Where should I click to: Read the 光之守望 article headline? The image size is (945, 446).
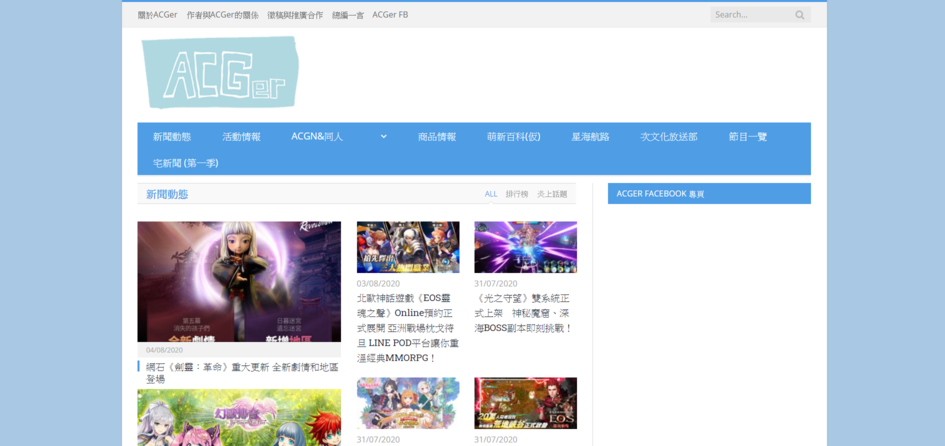click(524, 313)
